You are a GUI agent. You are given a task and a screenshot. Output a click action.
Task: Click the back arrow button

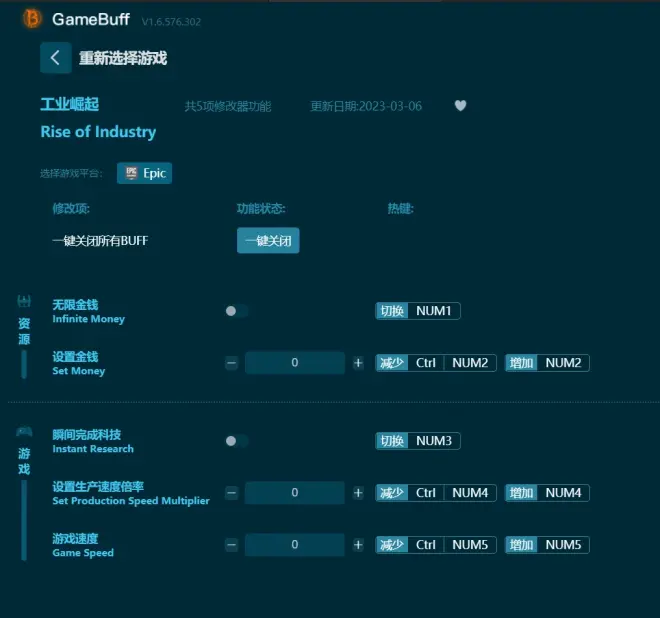click(55, 58)
